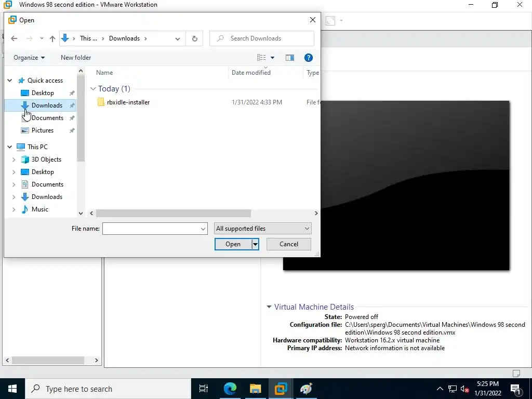Click the navigation pane scroll down arrow
Viewport: 532px width, 399px height.
[81, 214]
